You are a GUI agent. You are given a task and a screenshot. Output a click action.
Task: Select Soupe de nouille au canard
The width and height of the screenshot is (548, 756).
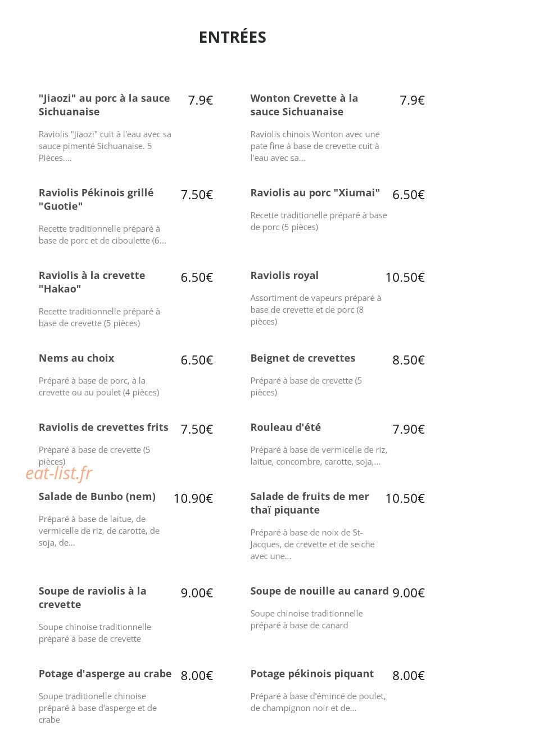[319, 591]
